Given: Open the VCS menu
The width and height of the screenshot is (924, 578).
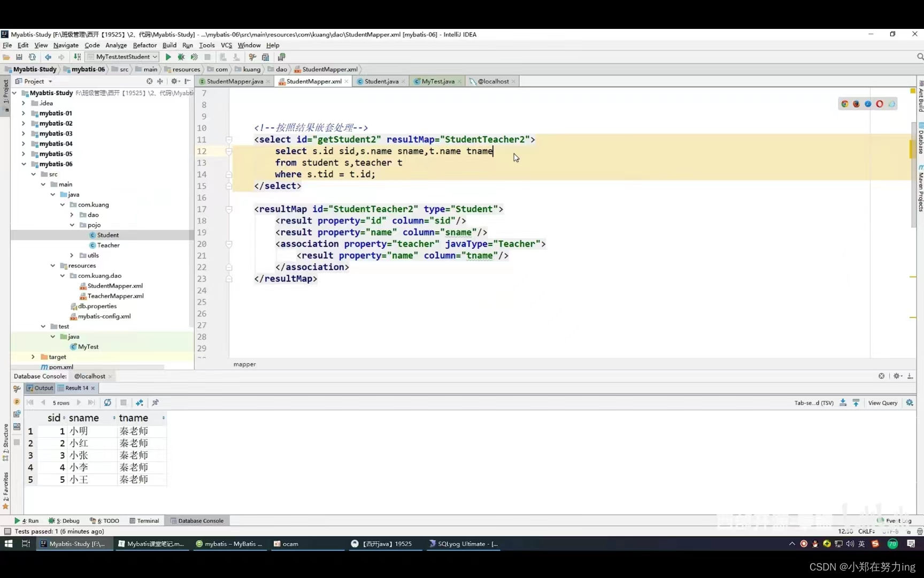Looking at the screenshot, I should pyautogui.click(x=226, y=45).
